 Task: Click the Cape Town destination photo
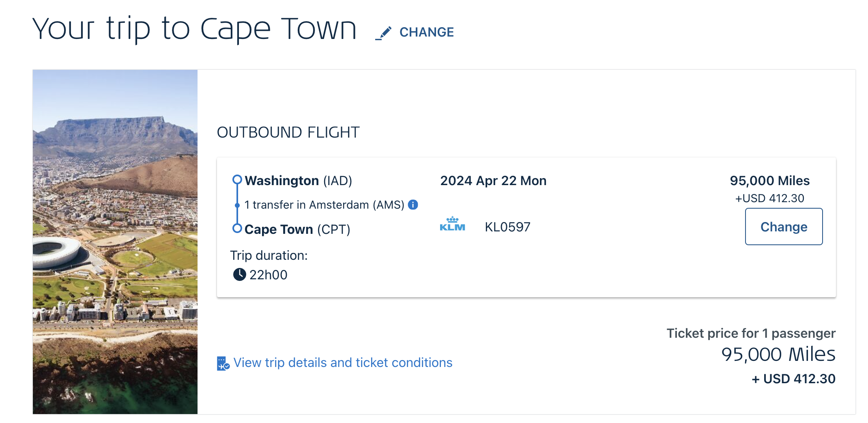point(115,242)
